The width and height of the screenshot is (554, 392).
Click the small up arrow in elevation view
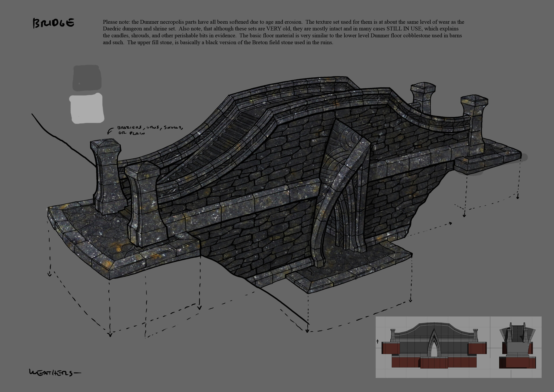pos(377,341)
